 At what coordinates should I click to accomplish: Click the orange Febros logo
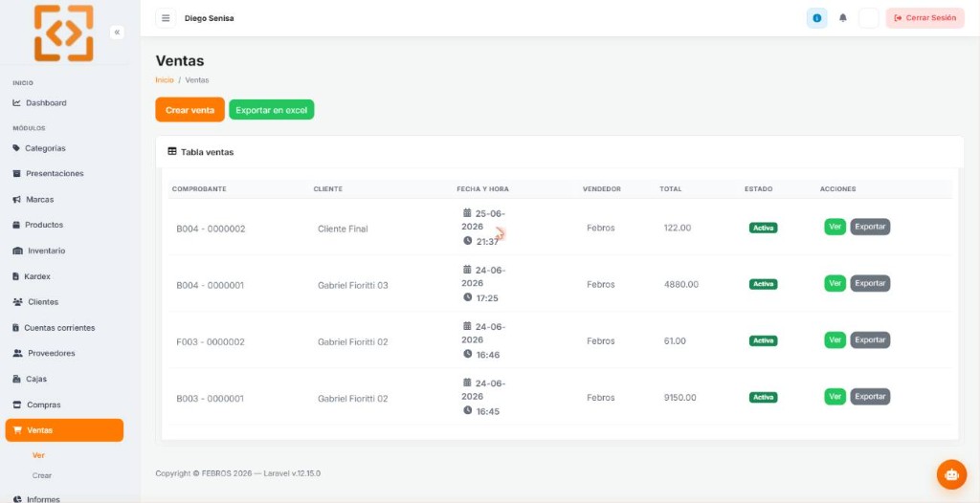[64, 33]
